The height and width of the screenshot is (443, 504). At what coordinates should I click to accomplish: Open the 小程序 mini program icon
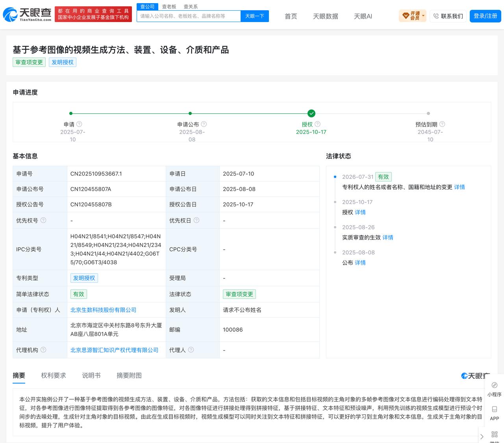495,385
